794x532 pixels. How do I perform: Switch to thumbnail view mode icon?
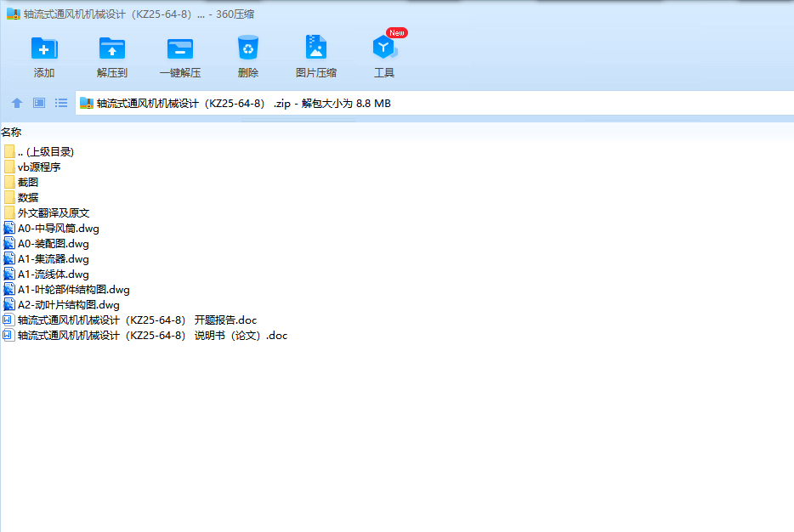pos(39,104)
